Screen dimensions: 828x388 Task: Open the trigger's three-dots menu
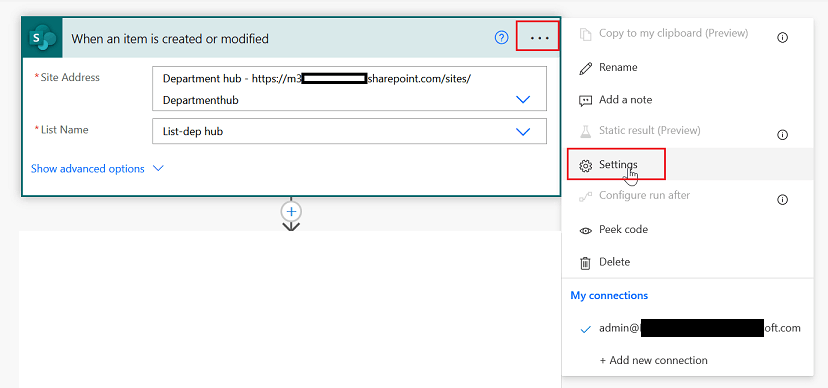pyautogui.click(x=540, y=38)
